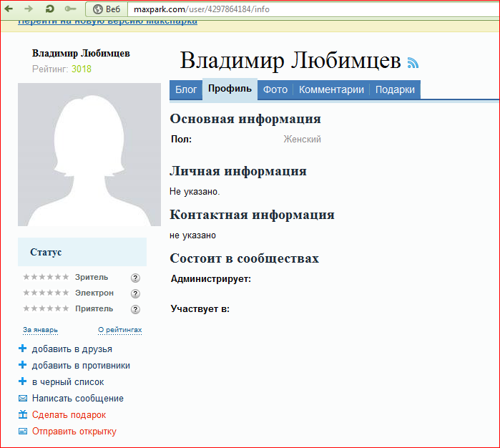Image resolution: width=500 pixels, height=448 pixels.
Task: Click the Веб globe site badge
Action: [107, 9]
